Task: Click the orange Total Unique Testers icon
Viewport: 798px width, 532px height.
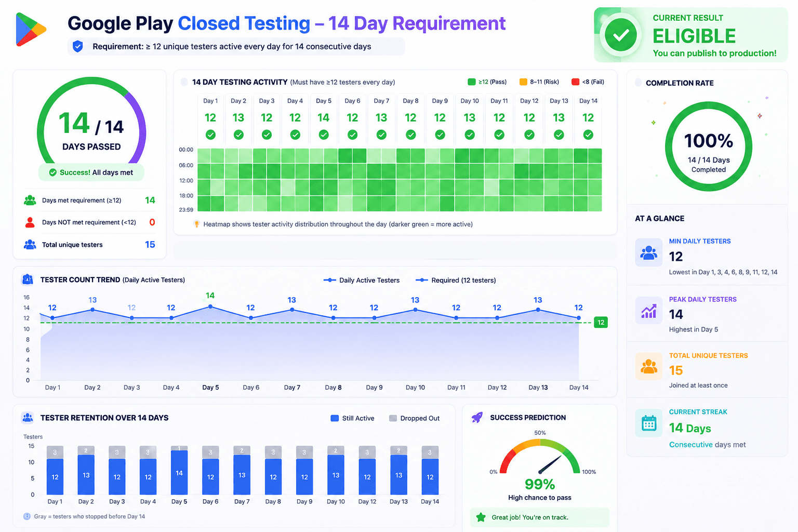Action: pyautogui.click(x=649, y=366)
